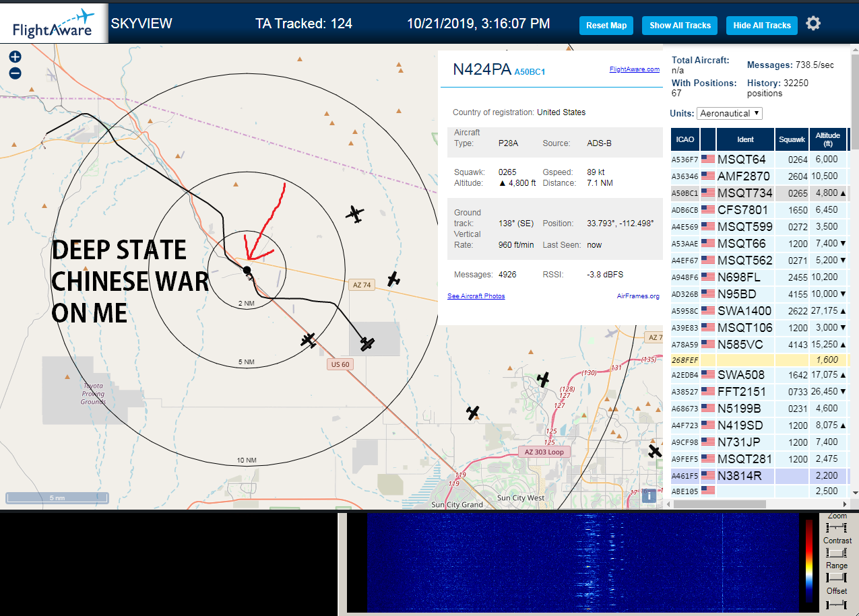Screen dimensions: 859x616
Task: Click the waterfall color gradient bar
Action: [809, 560]
